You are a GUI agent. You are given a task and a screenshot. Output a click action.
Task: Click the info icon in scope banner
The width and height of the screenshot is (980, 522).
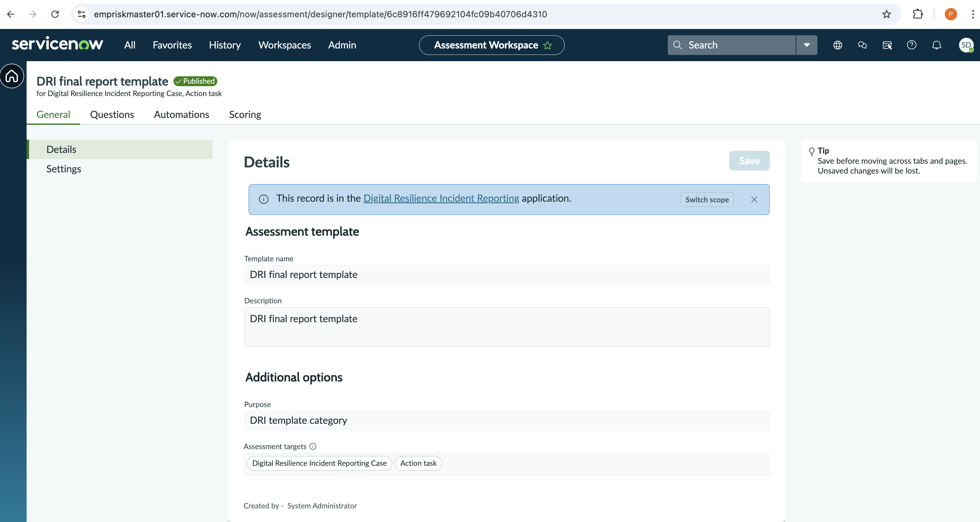264,199
